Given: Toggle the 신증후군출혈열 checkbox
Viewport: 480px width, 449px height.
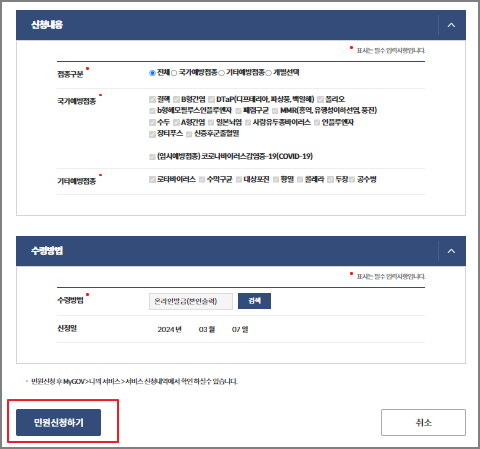Looking at the screenshot, I should point(189,134).
